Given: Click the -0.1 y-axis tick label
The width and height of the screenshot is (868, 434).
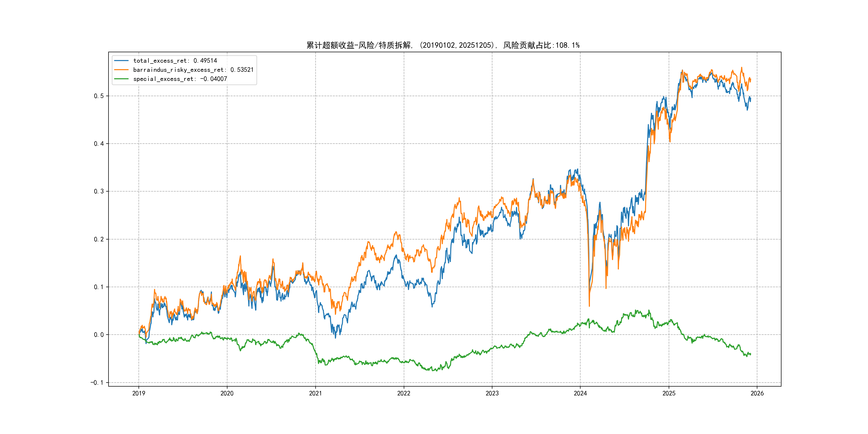Looking at the screenshot, I should (97, 383).
